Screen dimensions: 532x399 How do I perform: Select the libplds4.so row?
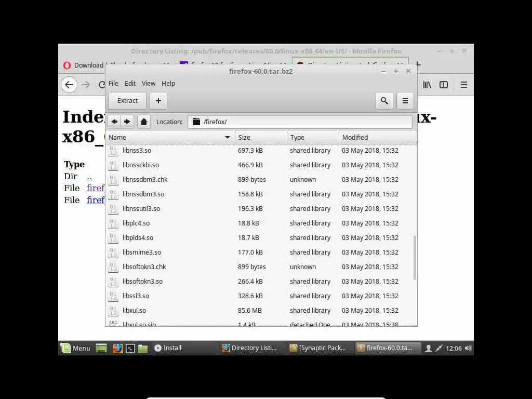pyautogui.click(x=261, y=238)
